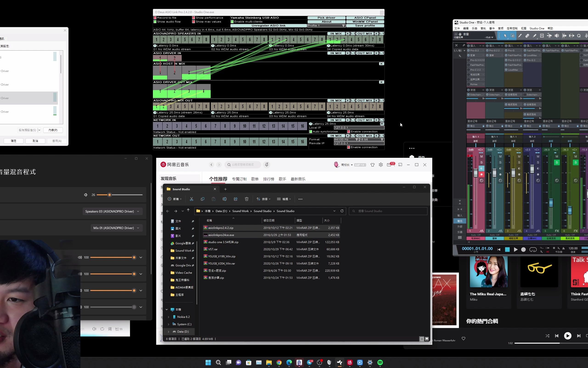This screenshot has height=368, width=588.
Task: Toggle Loop in Studio One transport
Action: coord(533,250)
